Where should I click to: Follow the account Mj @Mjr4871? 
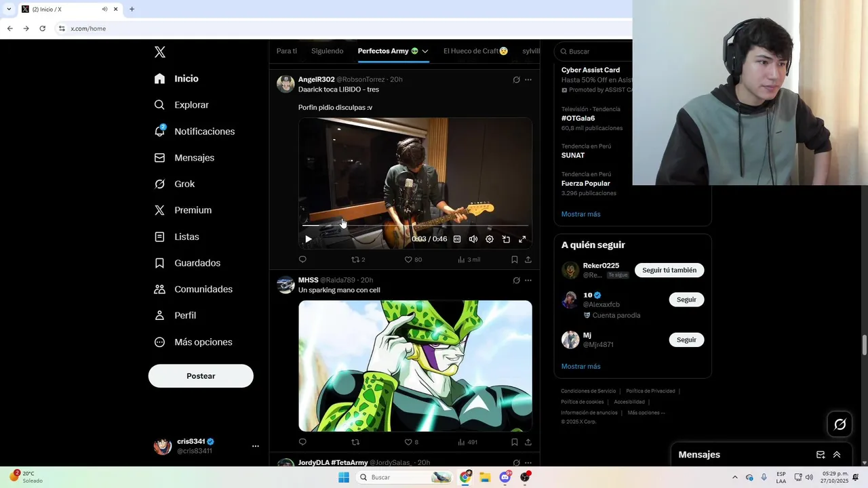coord(686,340)
